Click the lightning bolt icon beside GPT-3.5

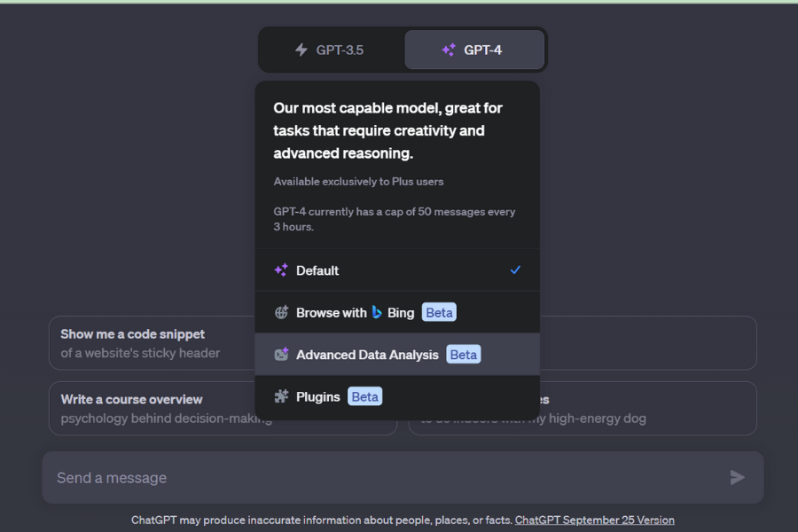[x=301, y=50]
